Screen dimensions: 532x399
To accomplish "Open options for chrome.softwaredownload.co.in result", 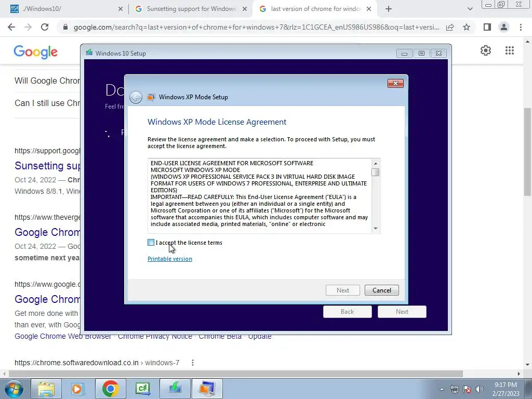I will click(x=193, y=363).
